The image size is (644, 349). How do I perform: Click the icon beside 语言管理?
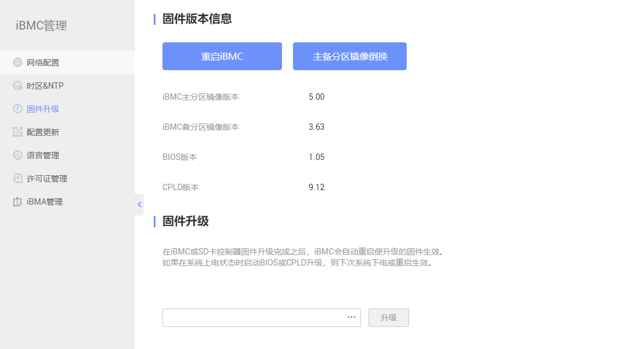pyautogui.click(x=17, y=155)
